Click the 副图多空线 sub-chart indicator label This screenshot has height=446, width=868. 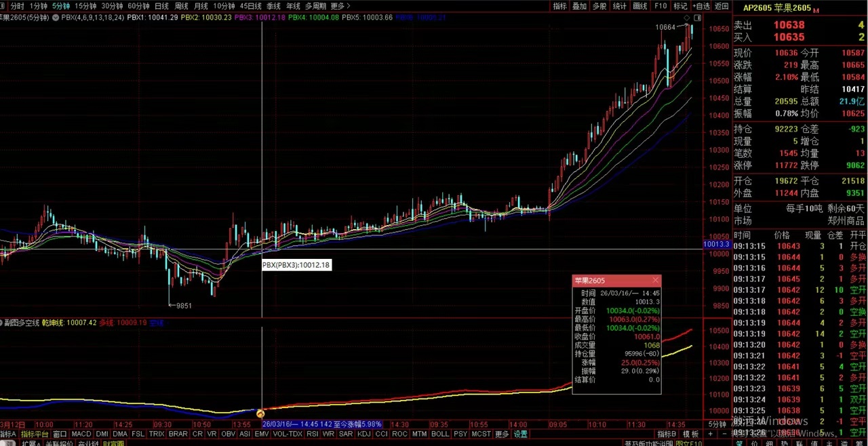[x=20, y=323]
